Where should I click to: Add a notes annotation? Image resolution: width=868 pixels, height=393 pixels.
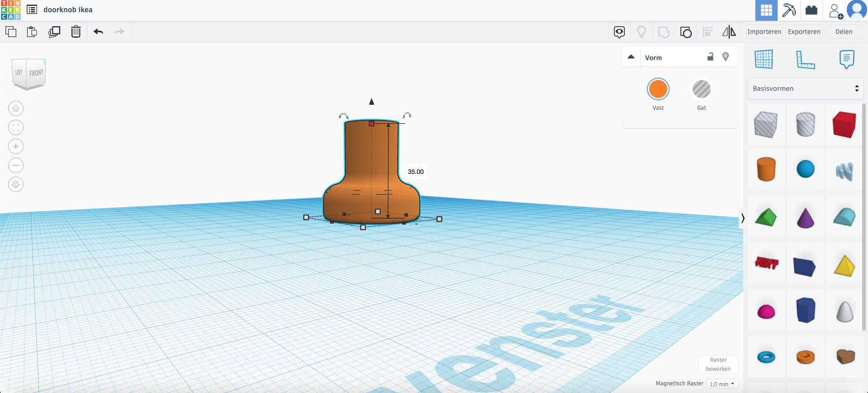847,59
